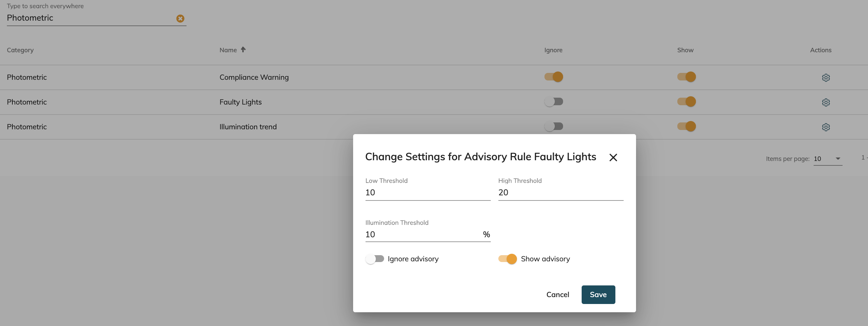Open the Items per page dropdown
Screen dimensions: 868x326
(x=827, y=159)
